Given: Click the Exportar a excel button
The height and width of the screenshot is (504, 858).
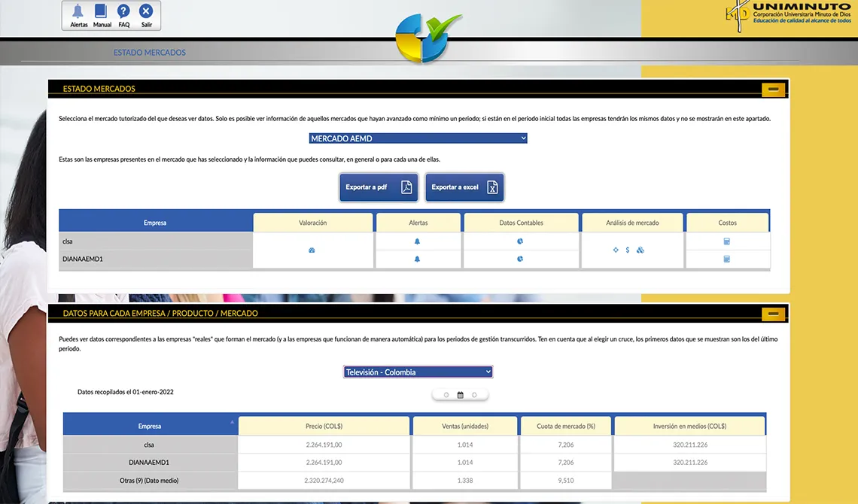Looking at the screenshot, I should click(x=464, y=187).
